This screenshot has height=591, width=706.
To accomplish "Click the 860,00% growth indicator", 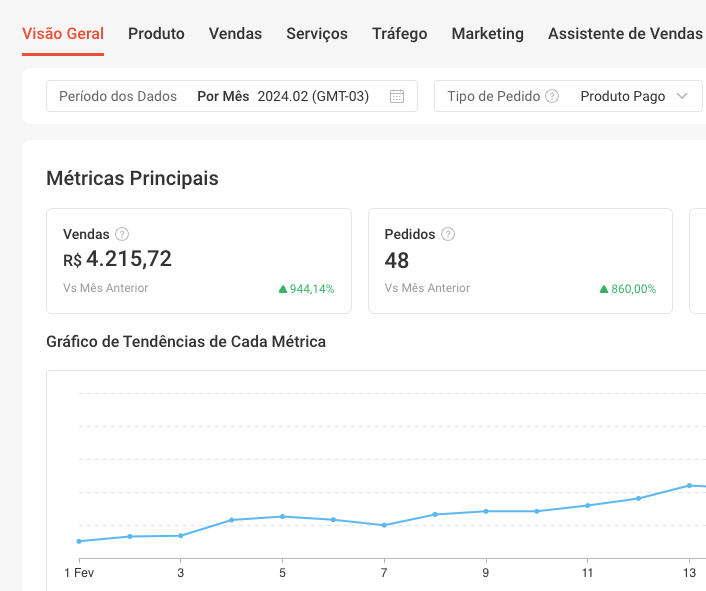I will pyautogui.click(x=628, y=289).
